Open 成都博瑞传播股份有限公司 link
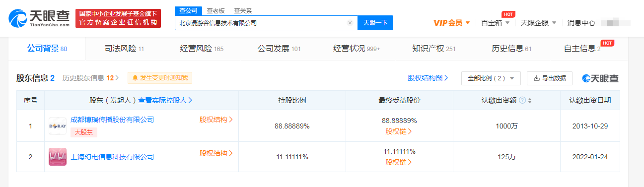644x187 pixels. click(112, 120)
